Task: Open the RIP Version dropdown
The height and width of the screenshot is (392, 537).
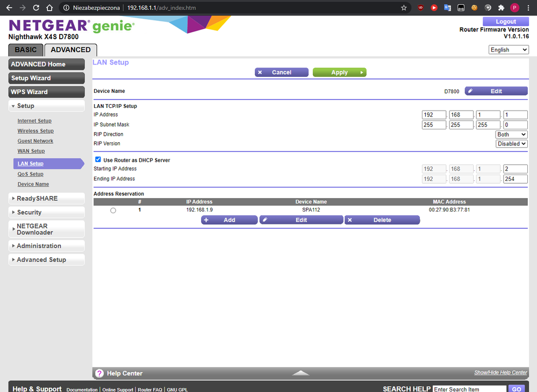Action: (x=512, y=144)
